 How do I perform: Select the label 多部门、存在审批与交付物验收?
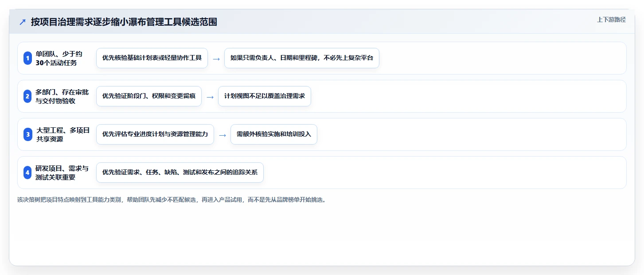pos(62,96)
